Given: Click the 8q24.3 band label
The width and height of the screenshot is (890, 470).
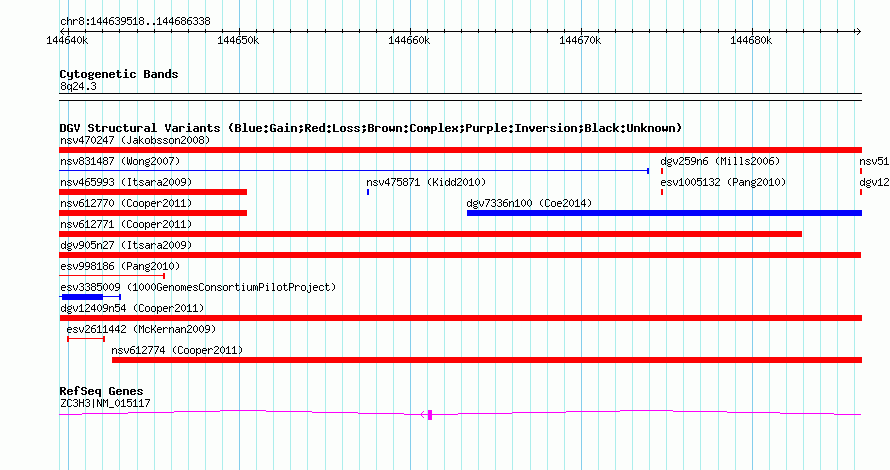Looking at the screenshot, I should pos(78,86).
